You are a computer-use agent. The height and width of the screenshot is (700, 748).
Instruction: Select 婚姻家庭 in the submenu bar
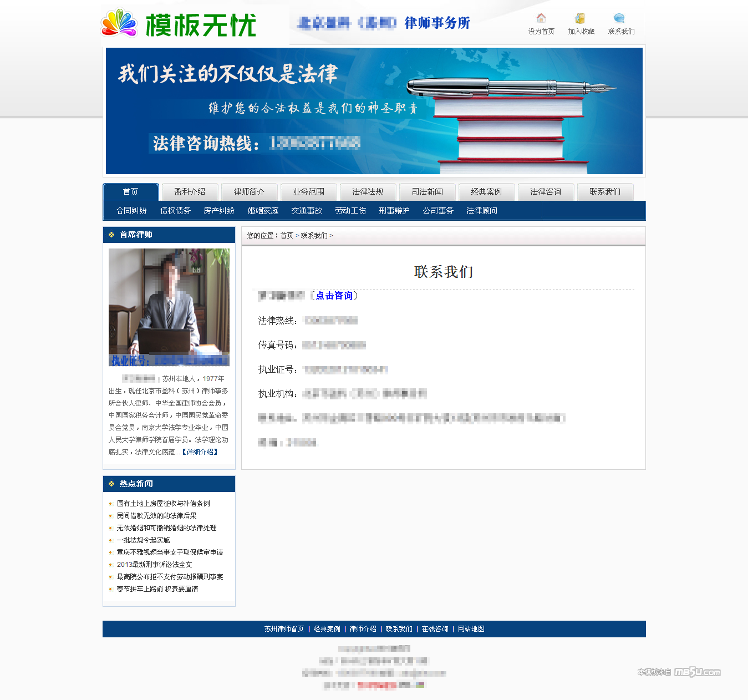coord(263,211)
